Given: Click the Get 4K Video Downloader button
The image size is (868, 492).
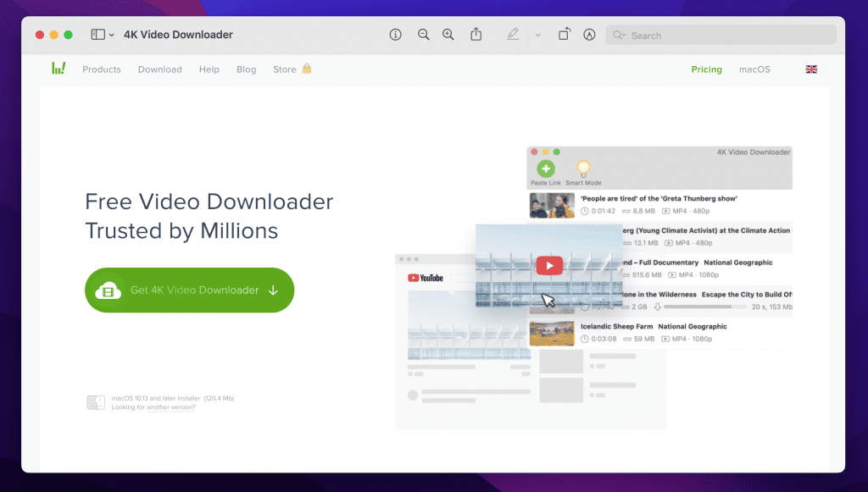Looking at the screenshot, I should (189, 290).
